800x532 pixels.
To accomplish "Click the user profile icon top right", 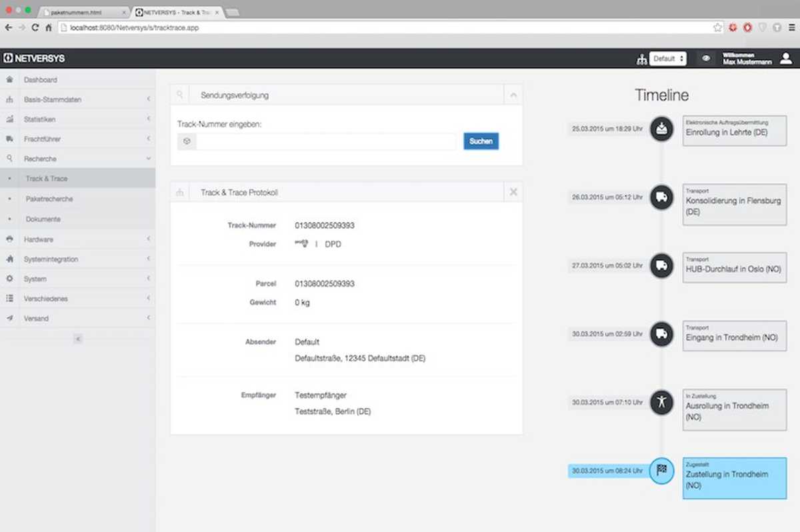I will (x=785, y=59).
